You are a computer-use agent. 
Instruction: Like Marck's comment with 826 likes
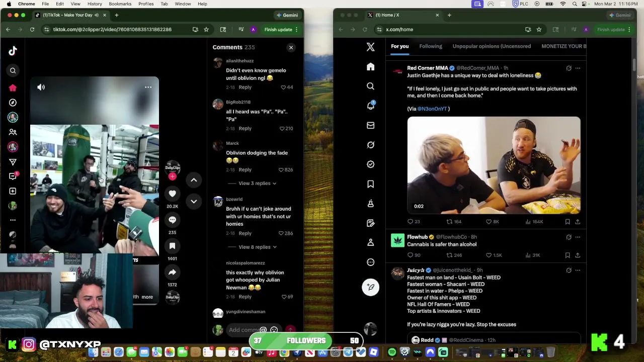pos(286,170)
